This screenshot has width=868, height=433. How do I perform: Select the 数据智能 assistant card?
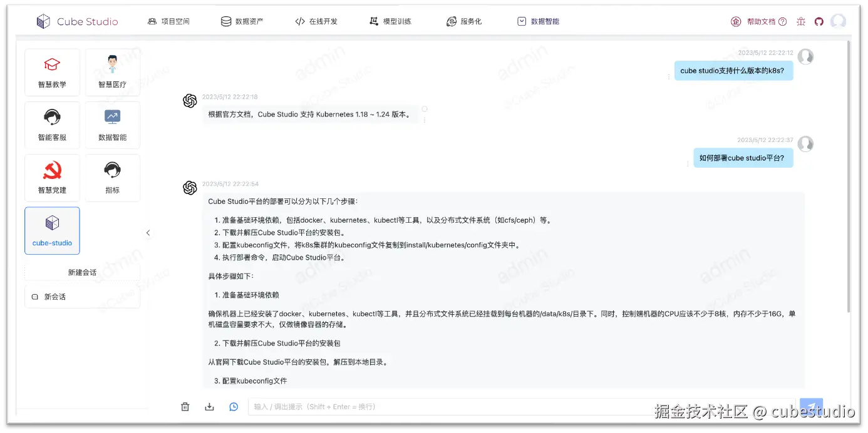pos(113,125)
